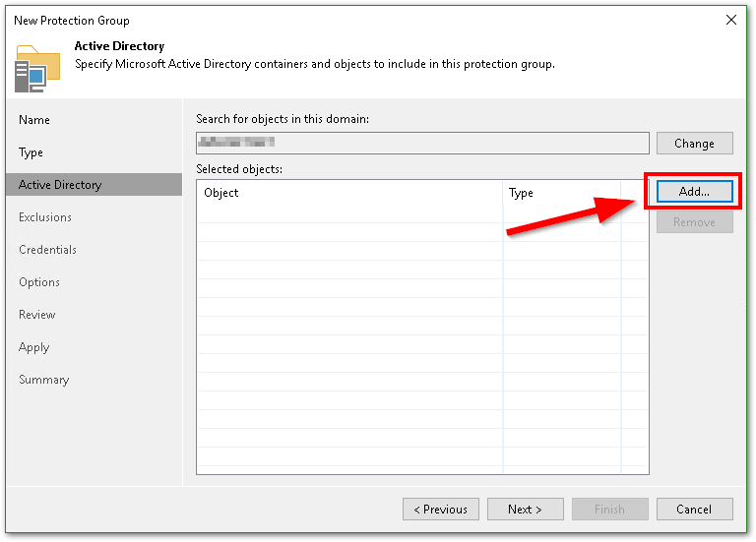Sort by the Type column header
Viewport: 756px width, 542px height.
[561, 193]
